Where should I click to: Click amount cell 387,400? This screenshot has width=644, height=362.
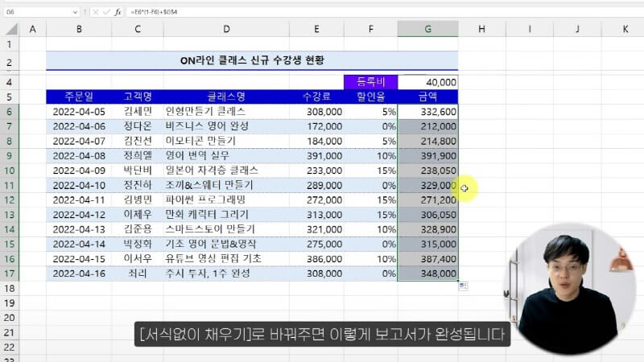pyautogui.click(x=428, y=259)
